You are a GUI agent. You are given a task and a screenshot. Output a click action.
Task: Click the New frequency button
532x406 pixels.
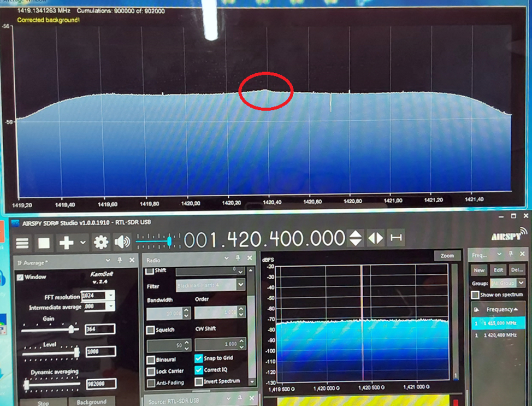click(x=479, y=270)
